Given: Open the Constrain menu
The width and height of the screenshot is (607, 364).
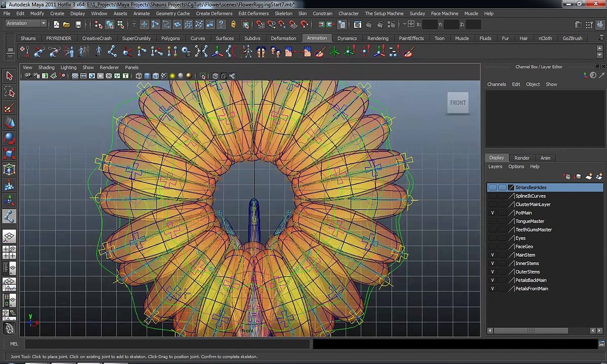Looking at the screenshot, I should click(322, 14).
